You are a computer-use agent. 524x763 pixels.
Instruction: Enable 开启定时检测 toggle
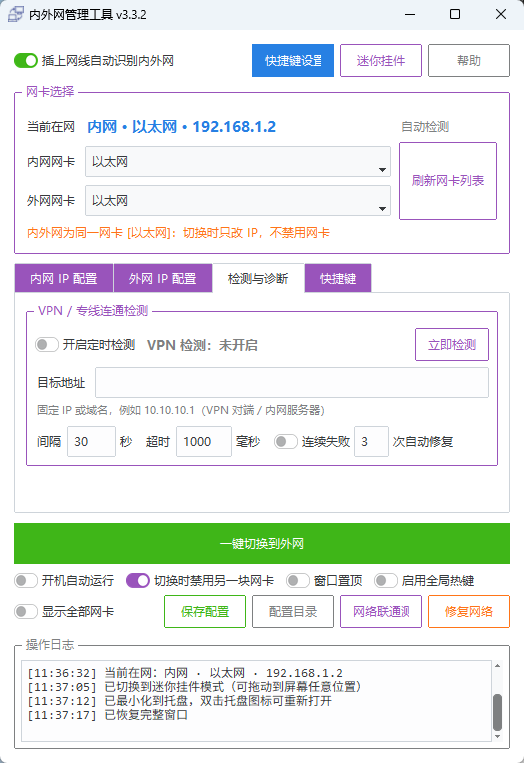[x=47, y=345]
